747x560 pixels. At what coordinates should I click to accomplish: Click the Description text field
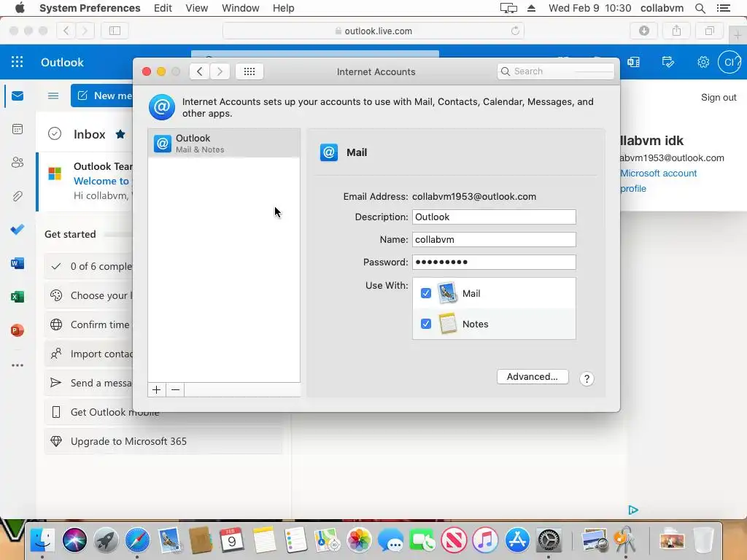pyautogui.click(x=494, y=217)
